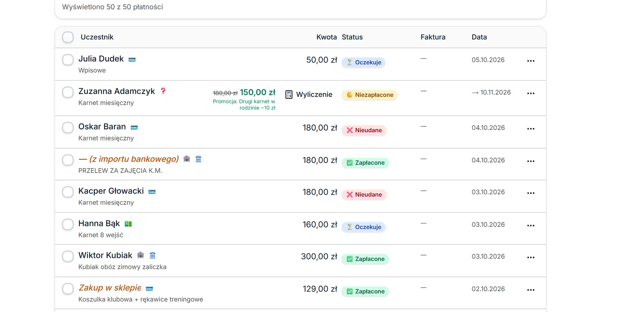Image resolution: width=644 pixels, height=312 pixels.
Task: Select Julia Dudek's payment row checkbox
Action: (x=68, y=60)
